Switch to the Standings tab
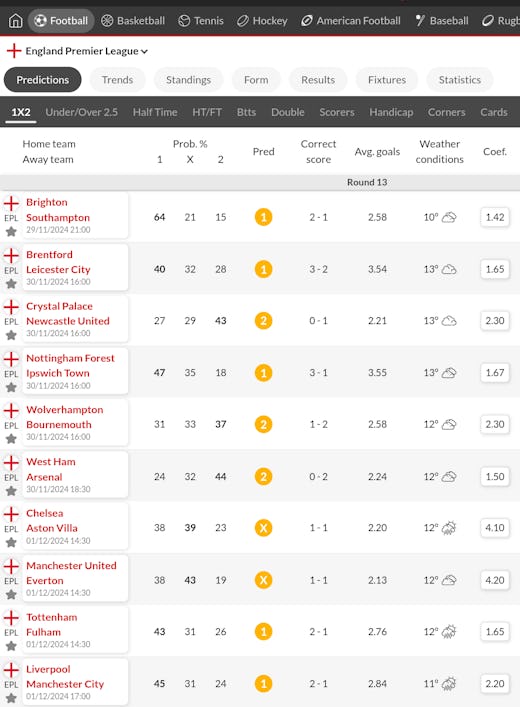 (189, 80)
